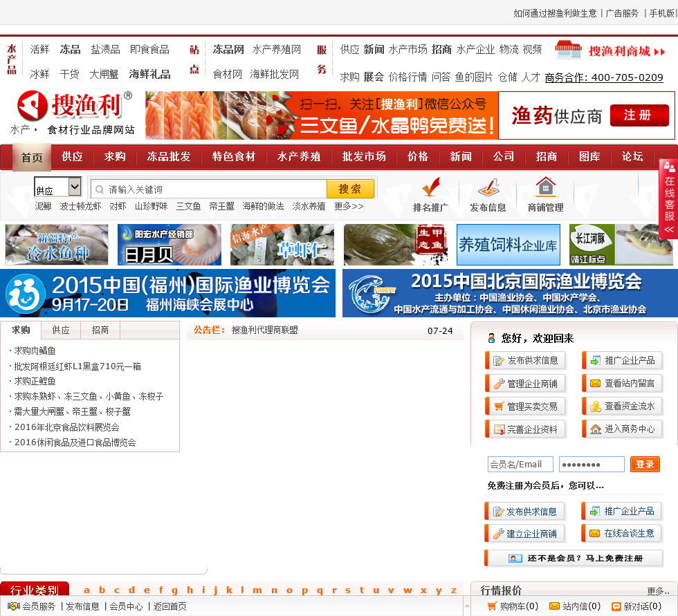This screenshot has height=616, width=678.
Task: Switch to the 招商 list tab
Action: point(100,330)
